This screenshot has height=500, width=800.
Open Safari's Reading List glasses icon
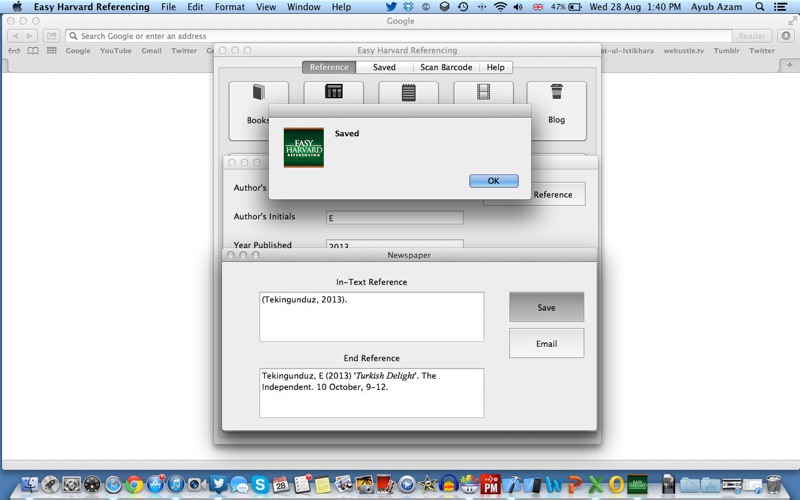pyautogui.click(x=14, y=51)
